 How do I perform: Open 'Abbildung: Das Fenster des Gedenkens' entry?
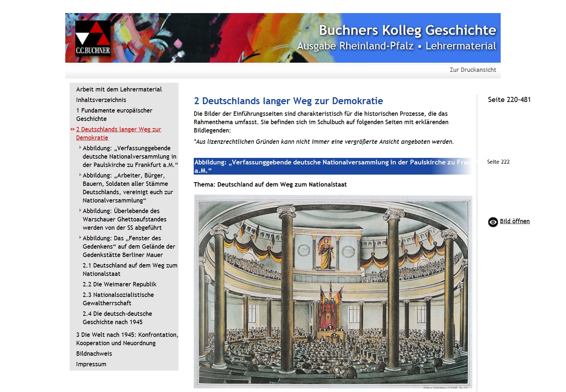129,246
